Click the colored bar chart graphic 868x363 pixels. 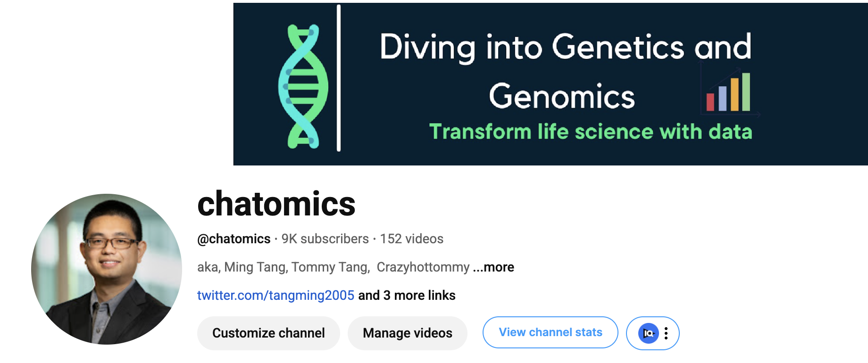click(728, 92)
